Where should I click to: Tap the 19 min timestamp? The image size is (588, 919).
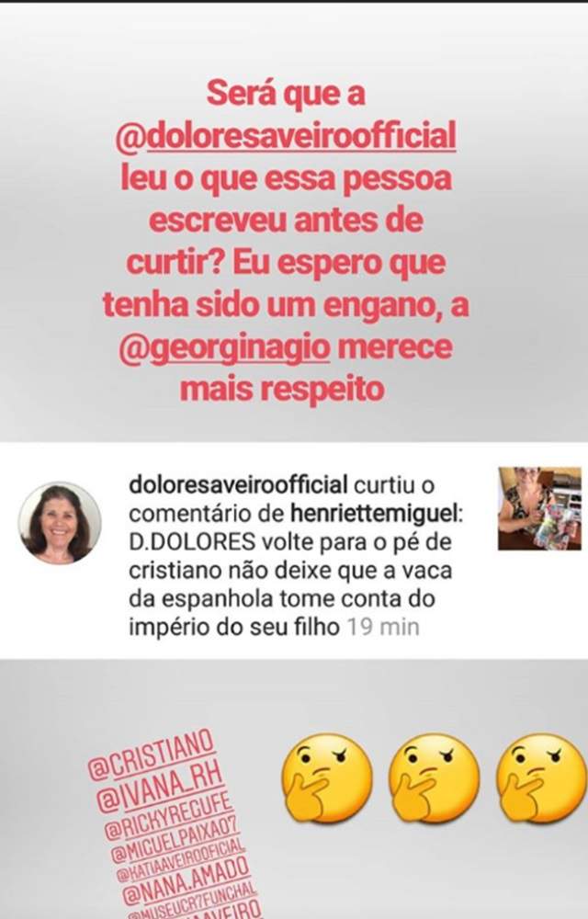tap(383, 627)
